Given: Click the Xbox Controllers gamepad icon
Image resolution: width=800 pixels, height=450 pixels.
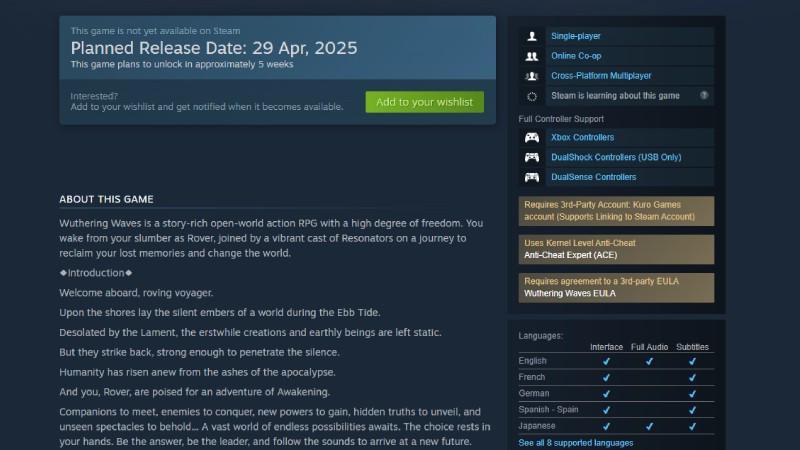Looking at the screenshot, I should pos(532,137).
